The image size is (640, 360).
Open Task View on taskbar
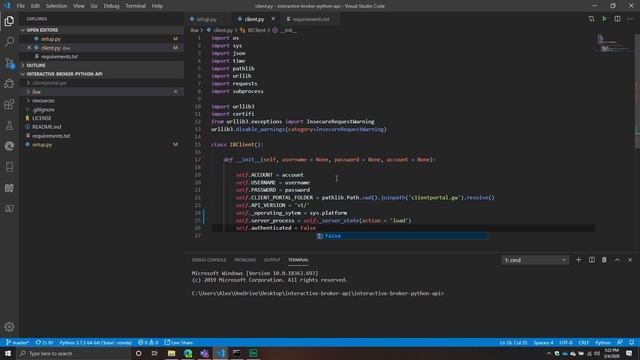tap(155, 353)
